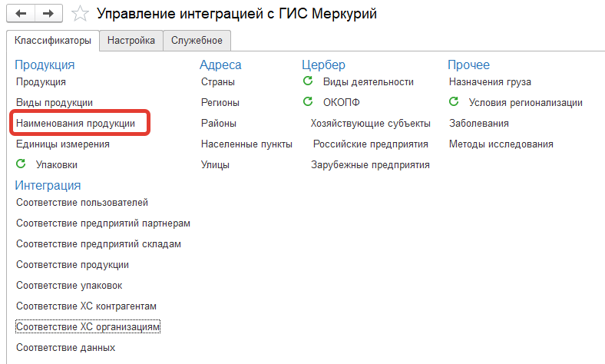Click the Прочее section heading
Screen dimensions: 605x364
click(x=468, y=65)
